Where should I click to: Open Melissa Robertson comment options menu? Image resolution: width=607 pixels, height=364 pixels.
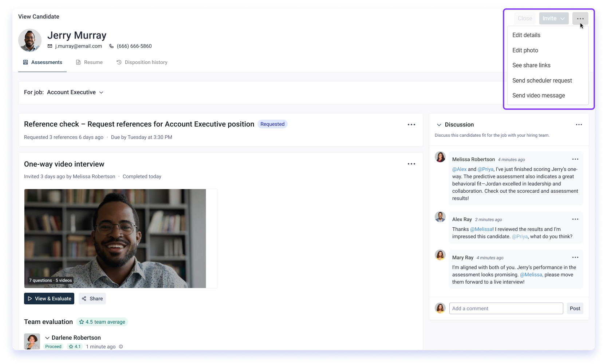tap(575, 159)
